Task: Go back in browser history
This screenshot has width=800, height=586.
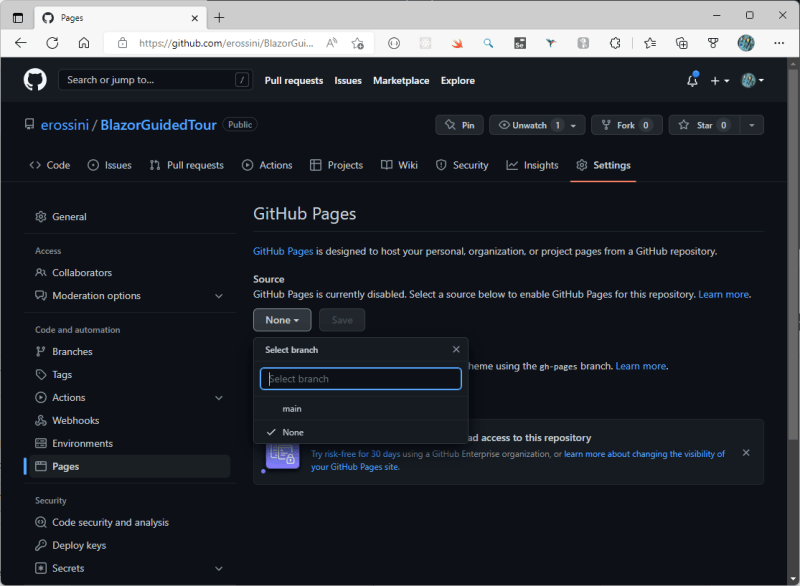Action: [20, 43]
